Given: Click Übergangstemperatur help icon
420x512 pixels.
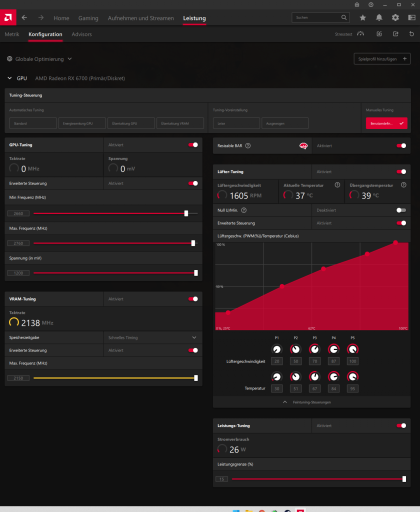Looking at the screenshot, I should pyautogui.click(x=403, y=185).
